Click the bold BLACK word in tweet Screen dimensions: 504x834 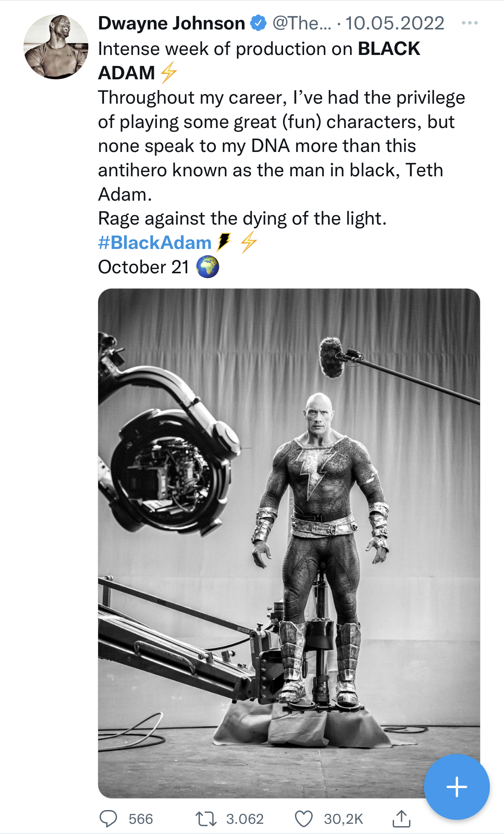click(389, 49)
